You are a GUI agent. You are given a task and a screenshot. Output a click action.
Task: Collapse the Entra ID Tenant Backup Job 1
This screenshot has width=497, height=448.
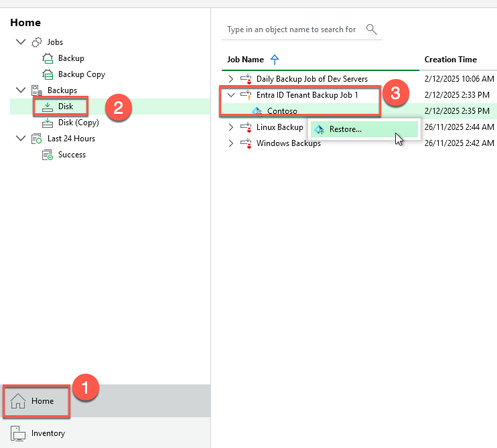pyautogui.click(x=231, y=95)
